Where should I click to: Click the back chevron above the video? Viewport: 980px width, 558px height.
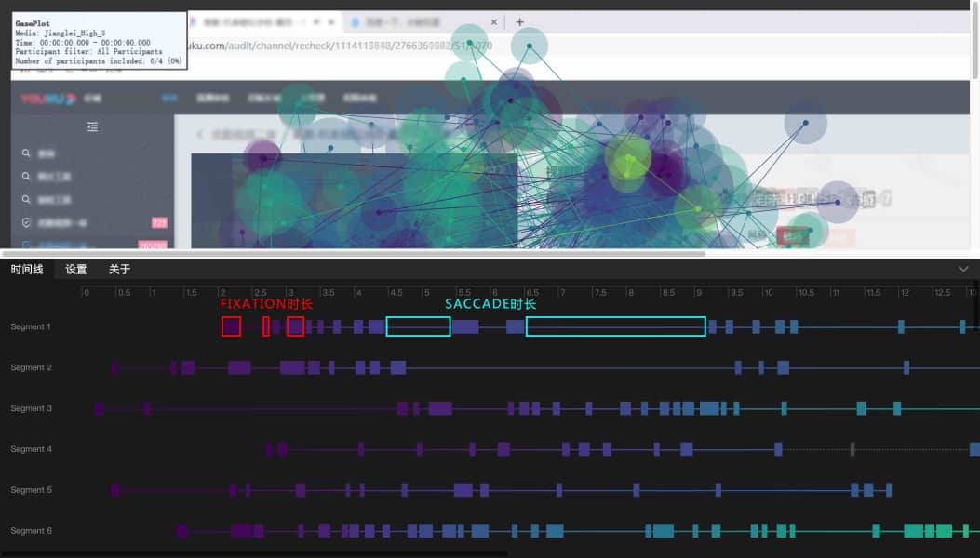200,134
